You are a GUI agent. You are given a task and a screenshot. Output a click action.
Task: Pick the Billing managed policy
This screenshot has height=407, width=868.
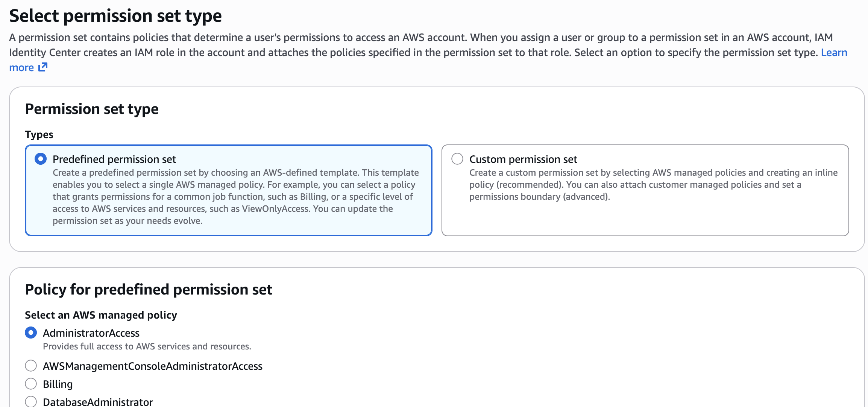click(30, 384)
